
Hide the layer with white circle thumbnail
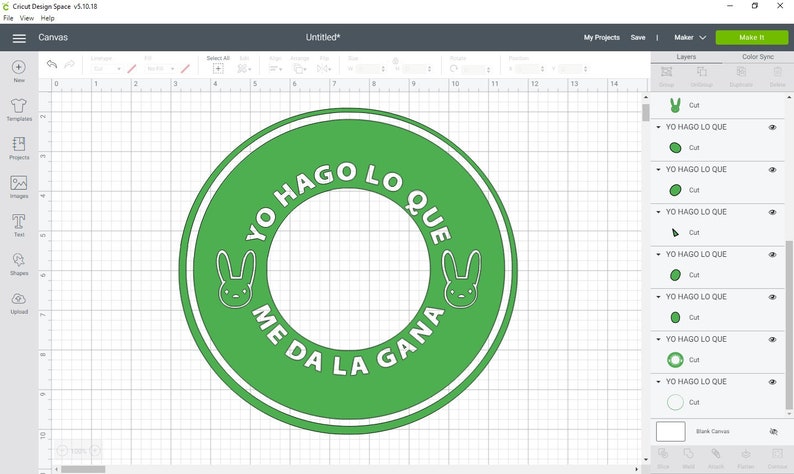click(772, 382)
